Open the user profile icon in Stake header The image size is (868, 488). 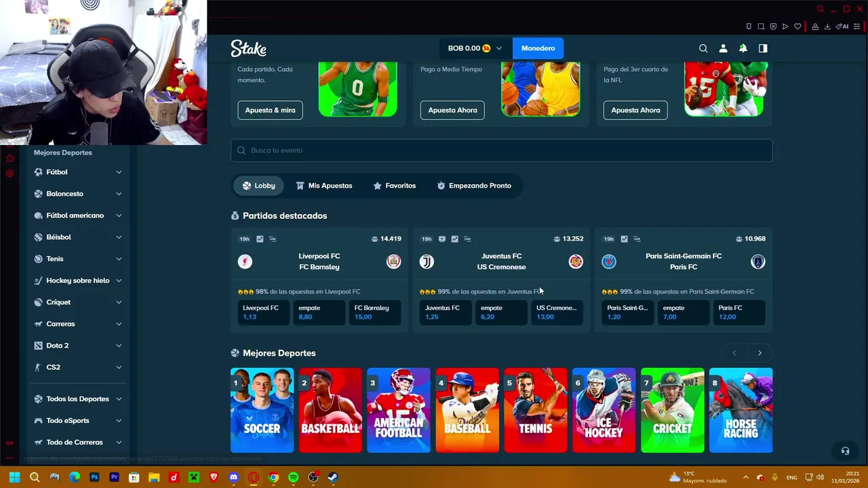click(723, 48)
